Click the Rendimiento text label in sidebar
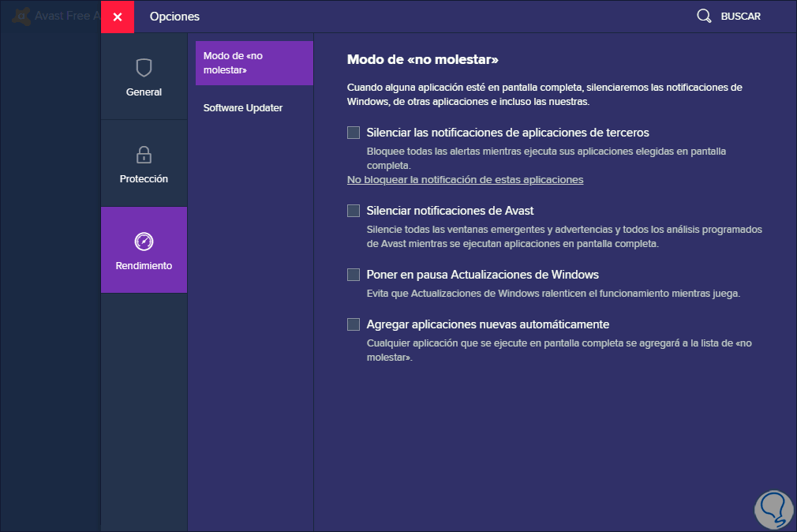 [x=144, y=266]
